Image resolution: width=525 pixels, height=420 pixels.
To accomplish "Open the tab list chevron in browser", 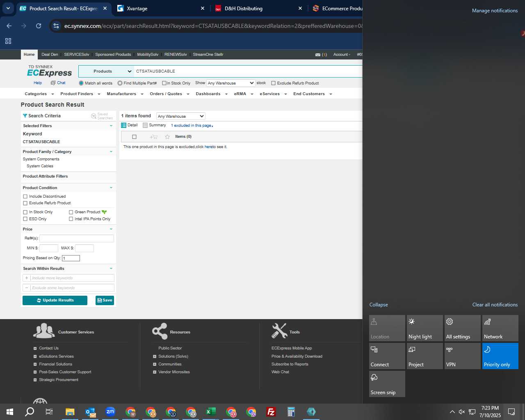I will pos(8,8).
